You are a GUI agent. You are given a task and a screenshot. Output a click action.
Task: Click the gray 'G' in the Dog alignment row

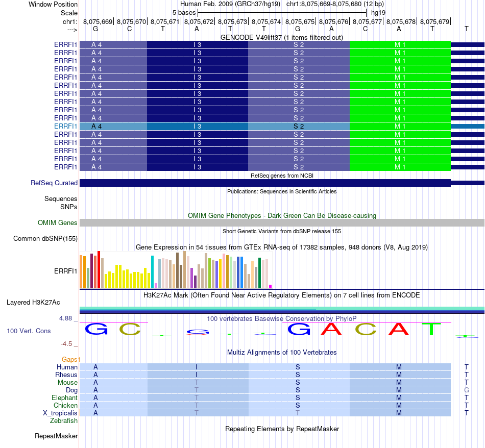(x=467, y=390)
